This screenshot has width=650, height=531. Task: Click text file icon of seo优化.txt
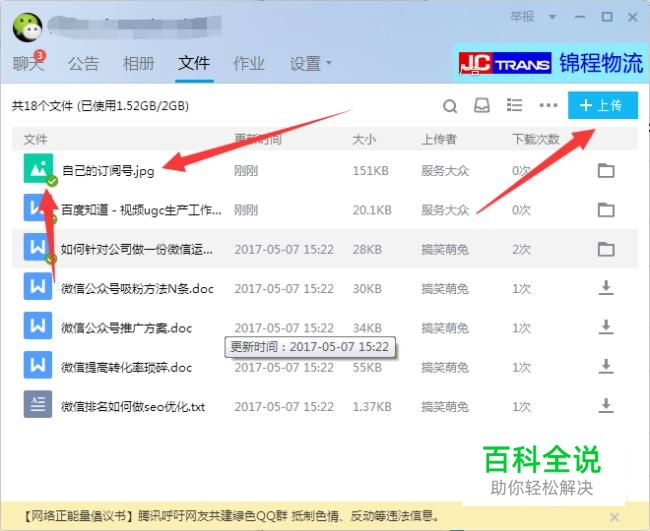38,404
